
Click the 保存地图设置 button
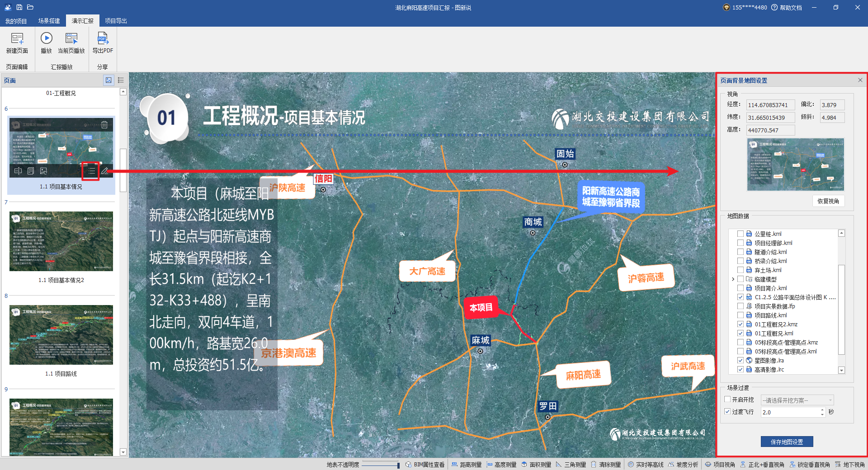[x=787, y=442]
